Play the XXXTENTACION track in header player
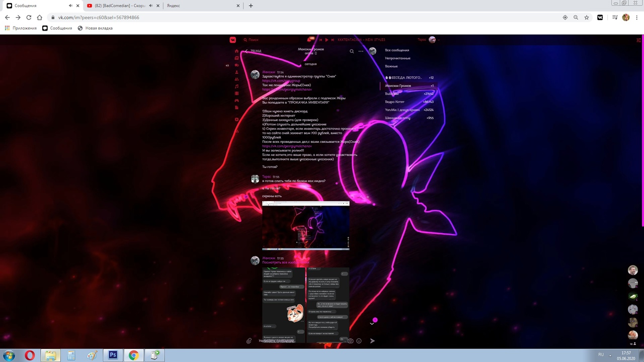Viewport: 644px width, 362px height. click(327, 40)
